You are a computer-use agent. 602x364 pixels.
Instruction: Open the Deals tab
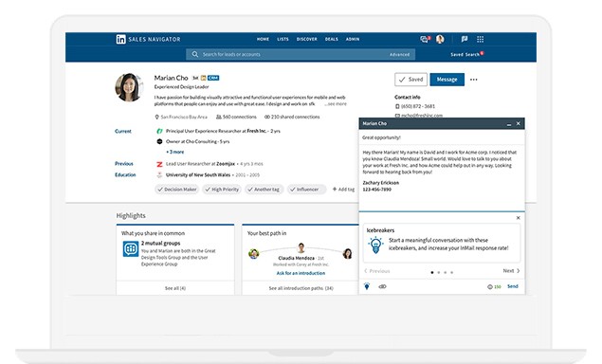[332, 39]
